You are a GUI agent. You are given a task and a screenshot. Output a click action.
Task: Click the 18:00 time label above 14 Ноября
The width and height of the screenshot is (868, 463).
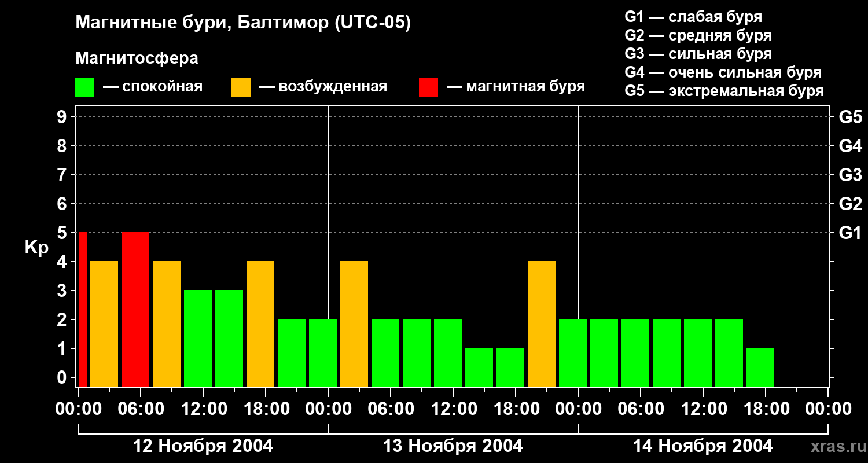(x=766, y=409)
